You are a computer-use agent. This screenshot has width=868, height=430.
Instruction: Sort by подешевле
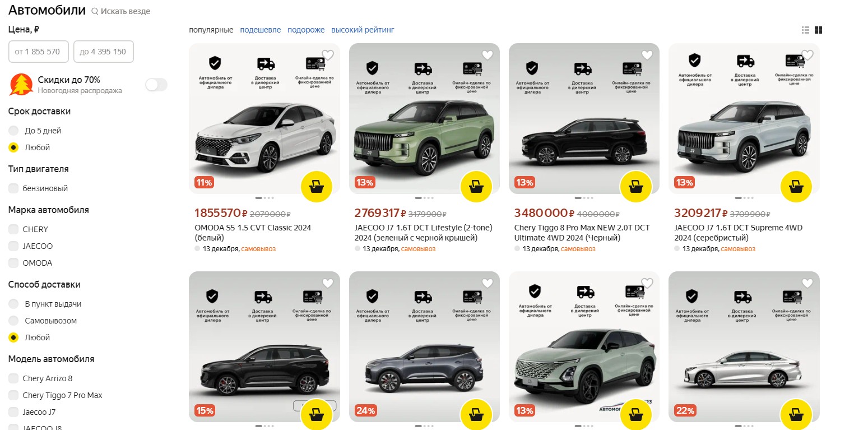(261, 30)
